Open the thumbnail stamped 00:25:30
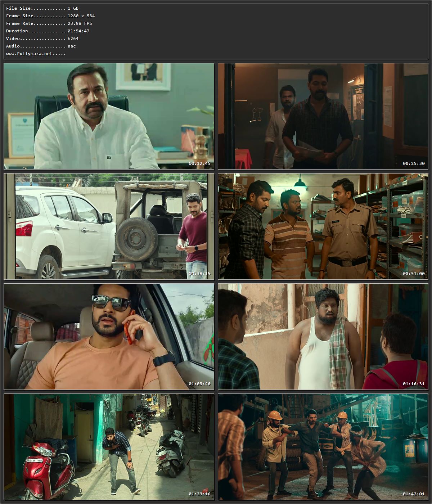 [323, 116]
